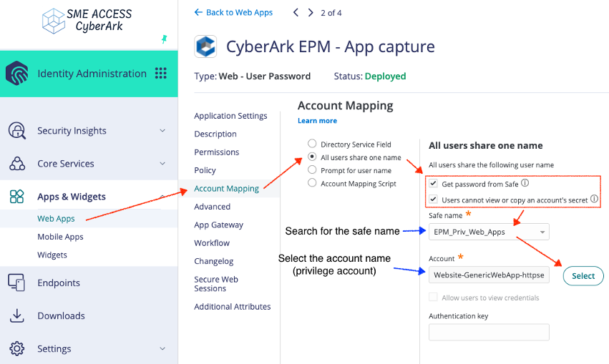Click the Deployed status text

point(385,76)
